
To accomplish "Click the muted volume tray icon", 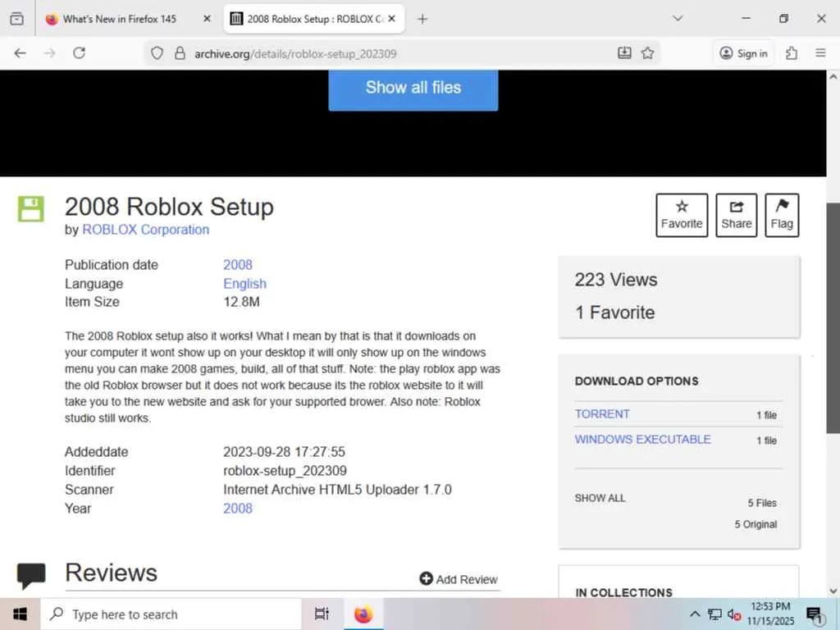I will pos(734,615).
